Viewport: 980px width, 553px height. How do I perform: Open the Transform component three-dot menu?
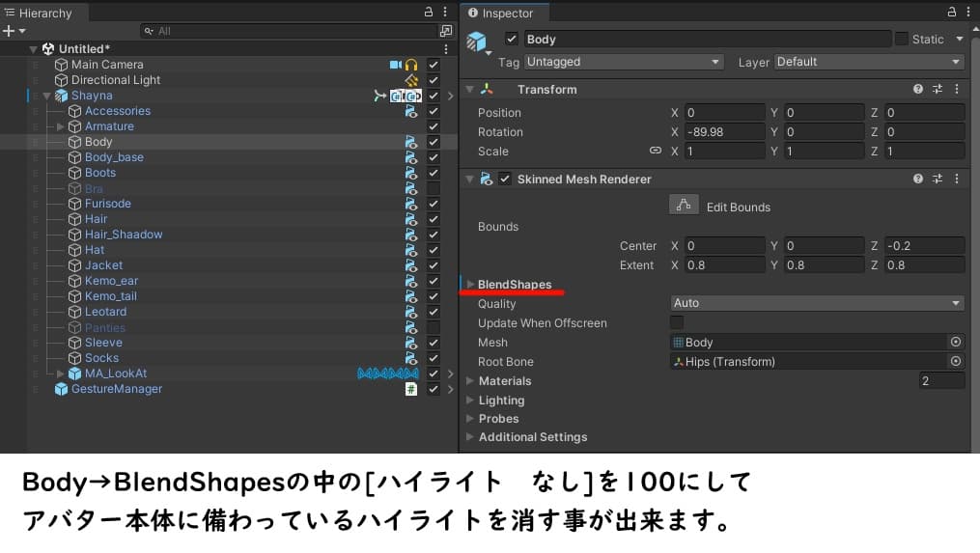pos(956,90)
